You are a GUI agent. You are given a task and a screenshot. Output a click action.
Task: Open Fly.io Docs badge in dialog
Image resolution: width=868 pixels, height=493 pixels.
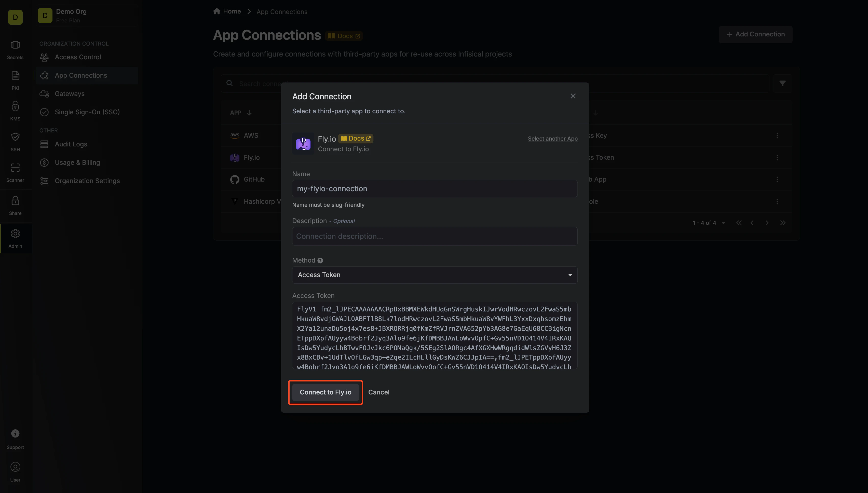(356, 139)
